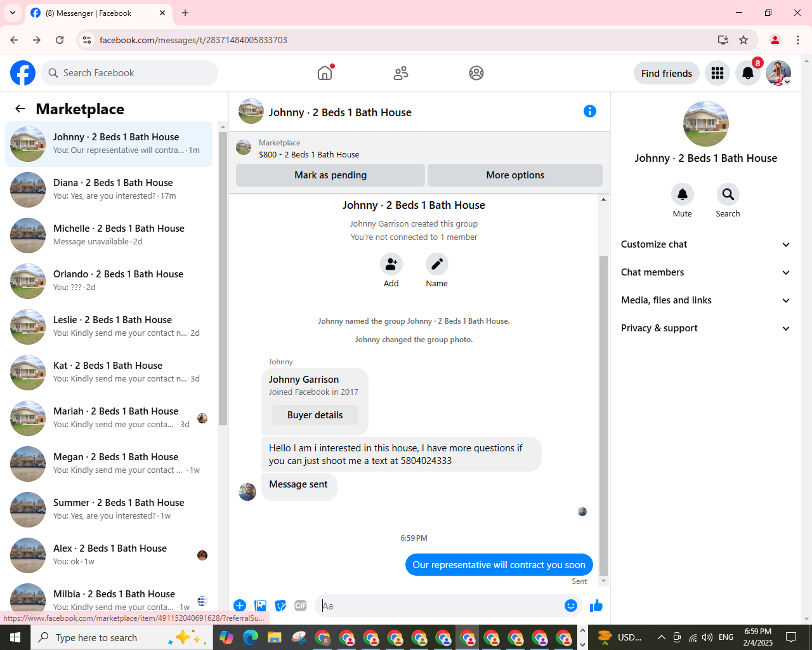Open the Facebook menu grid icon
Image resolution: width=812 pixels, height=650 pixels.
coord(717,73)
